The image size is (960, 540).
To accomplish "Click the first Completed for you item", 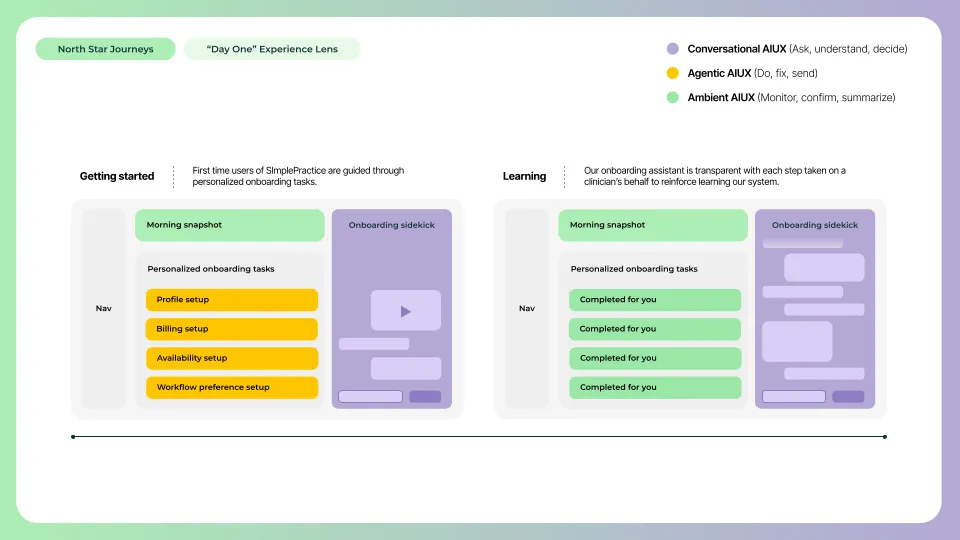I will click(x=654, y=300).
